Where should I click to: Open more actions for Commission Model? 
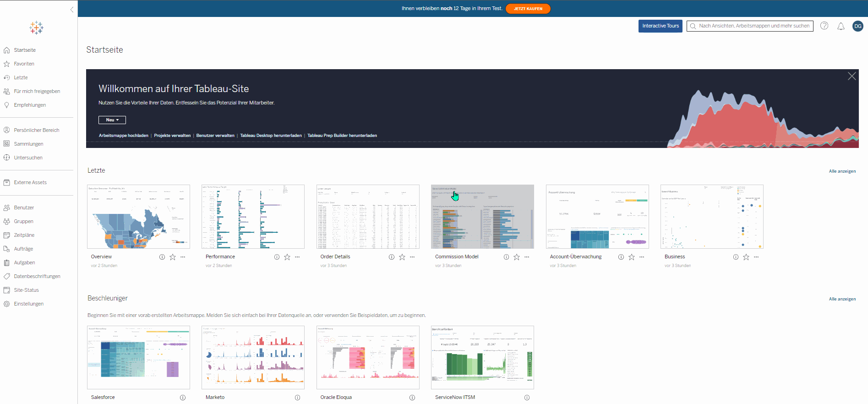coord(527,257)
